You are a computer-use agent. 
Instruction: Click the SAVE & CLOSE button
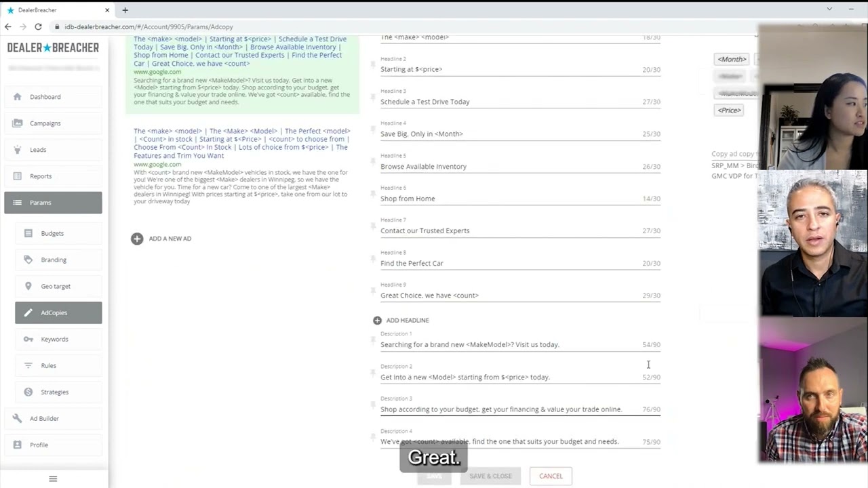click(x=490, y=476)
